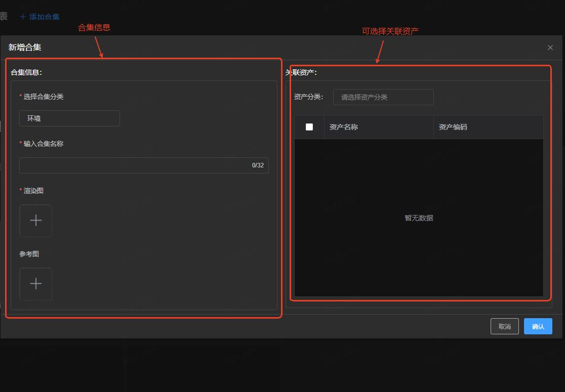Click the 0/32 character counter
The width and height of the screenshot is (565, 392).
tap(258, 165)
